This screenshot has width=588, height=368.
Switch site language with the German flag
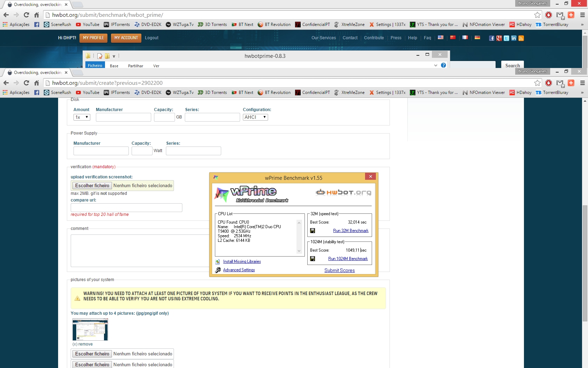pyautogui.click(x=477, y=37)
